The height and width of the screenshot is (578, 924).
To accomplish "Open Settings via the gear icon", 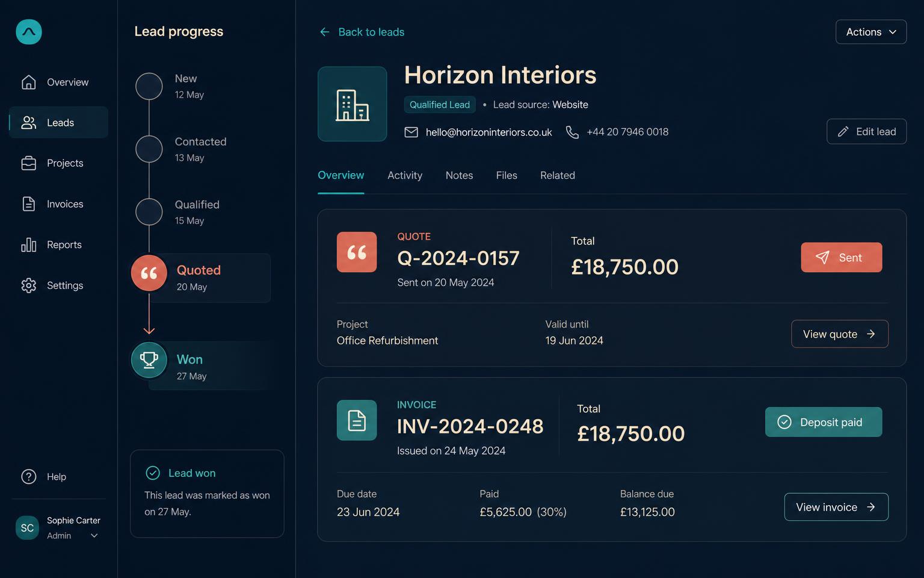I will (x=29, y=285).
